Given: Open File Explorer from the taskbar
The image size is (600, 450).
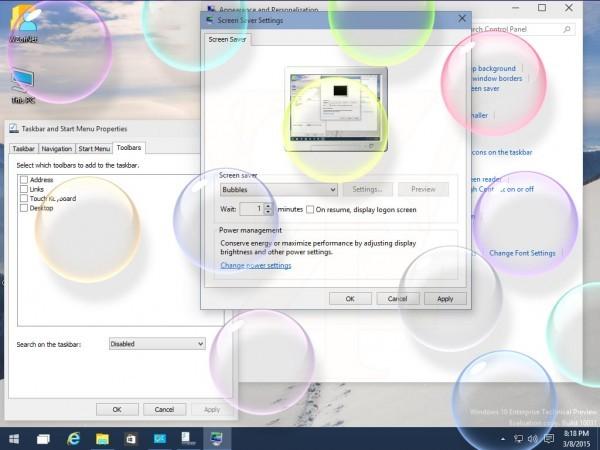Looking at the screenshot, I should 102,439.
